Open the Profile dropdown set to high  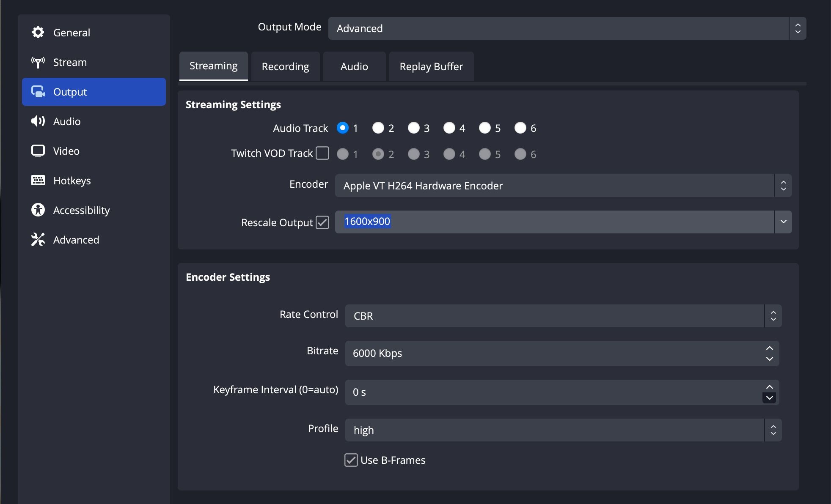(x=563, y=430)
